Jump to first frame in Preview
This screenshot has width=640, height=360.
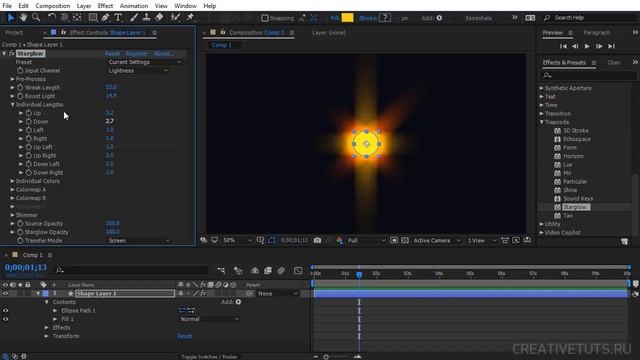click(x=563, y=46)
